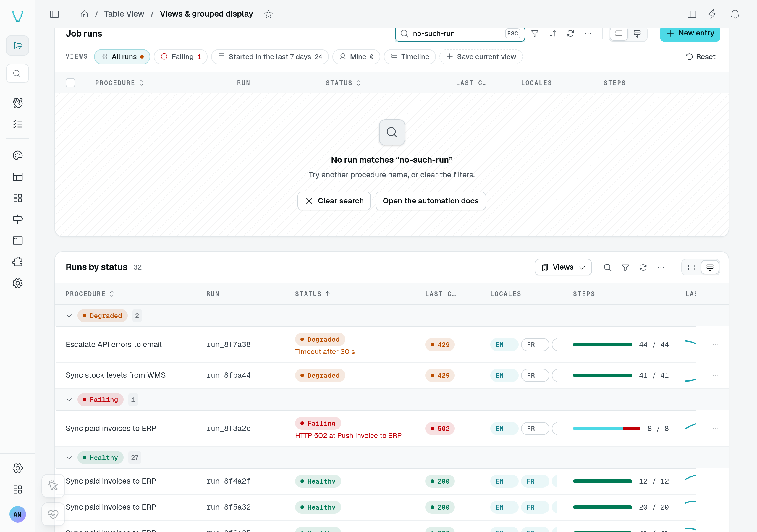Viewport: 757px width, 532px height.
Task: Click steps progress bar for run_8f3a2c
Action: (606, 429)
